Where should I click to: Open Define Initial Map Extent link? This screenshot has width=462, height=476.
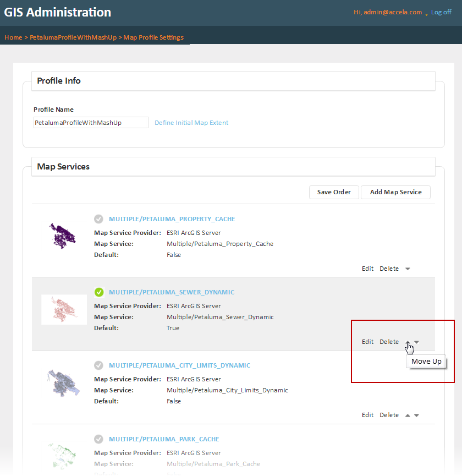[191, 123]
